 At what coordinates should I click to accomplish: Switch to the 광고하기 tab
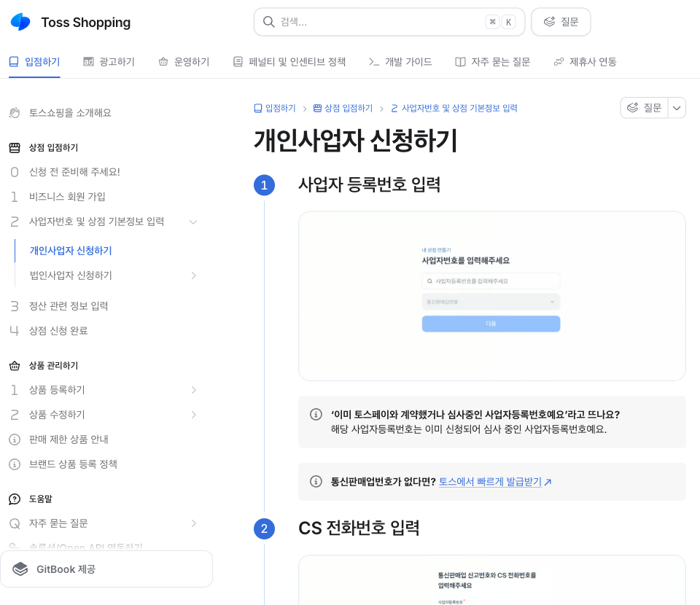click(109, 61)
